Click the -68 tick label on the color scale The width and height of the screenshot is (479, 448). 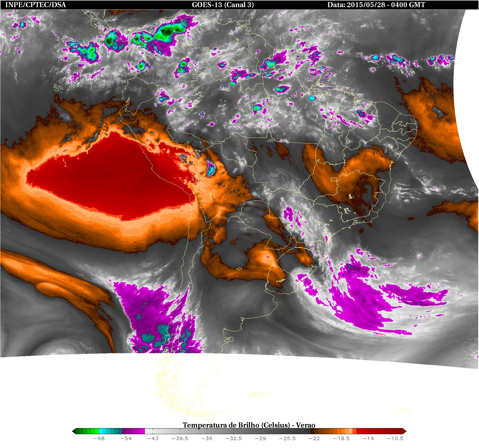pos(99,439)
